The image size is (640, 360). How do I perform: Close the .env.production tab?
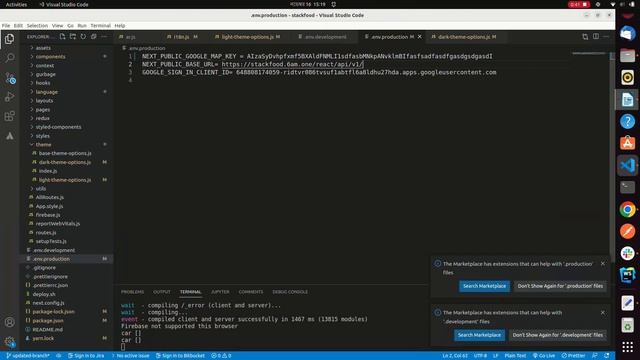(x=420, y=37)
